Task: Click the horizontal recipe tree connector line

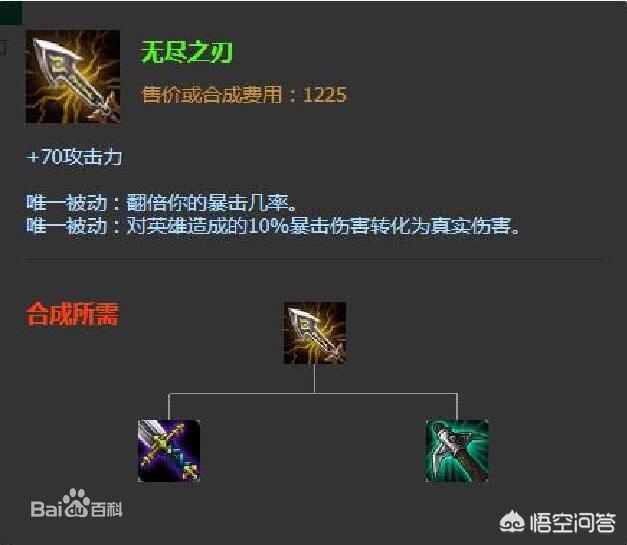Action: [313, 393]
